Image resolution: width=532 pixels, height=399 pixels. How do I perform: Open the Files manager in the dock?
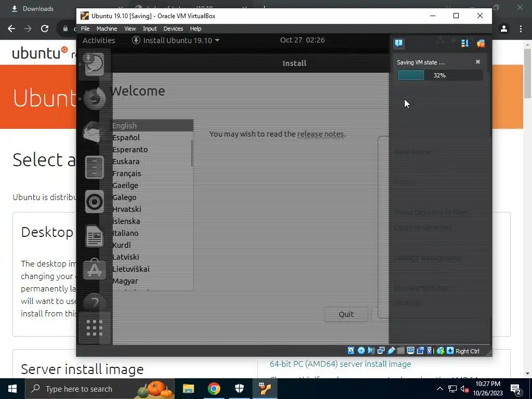(x=95, y=167)
